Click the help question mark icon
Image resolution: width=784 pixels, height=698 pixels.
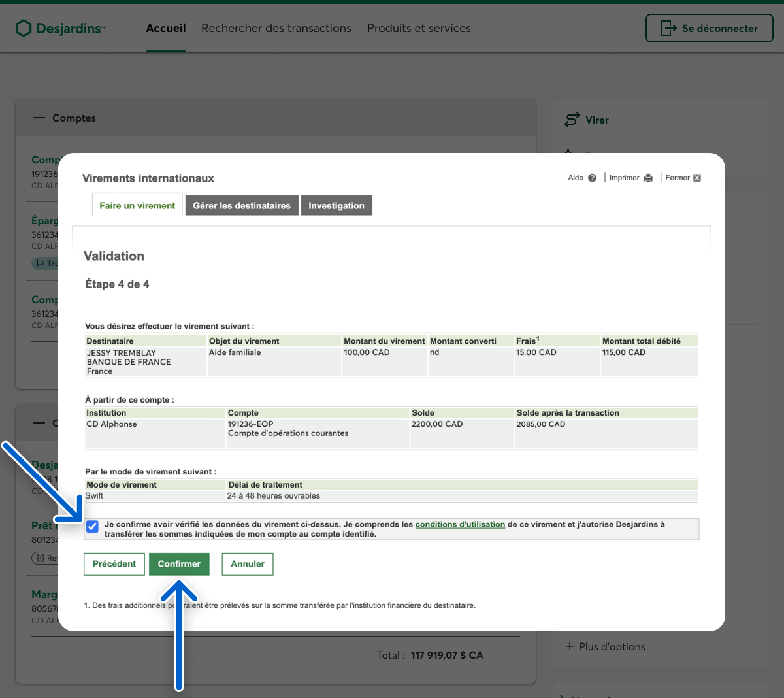592,178
